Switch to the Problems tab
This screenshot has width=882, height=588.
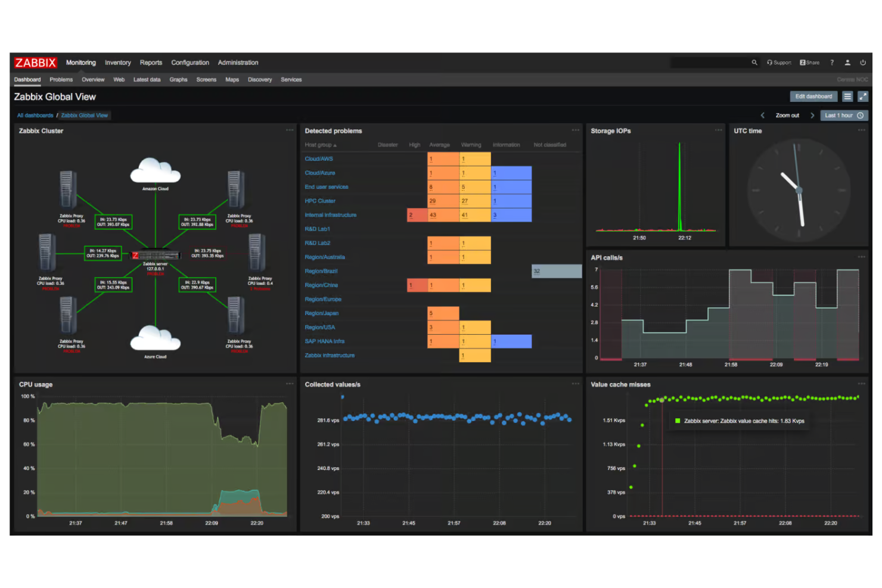point(61,79)
